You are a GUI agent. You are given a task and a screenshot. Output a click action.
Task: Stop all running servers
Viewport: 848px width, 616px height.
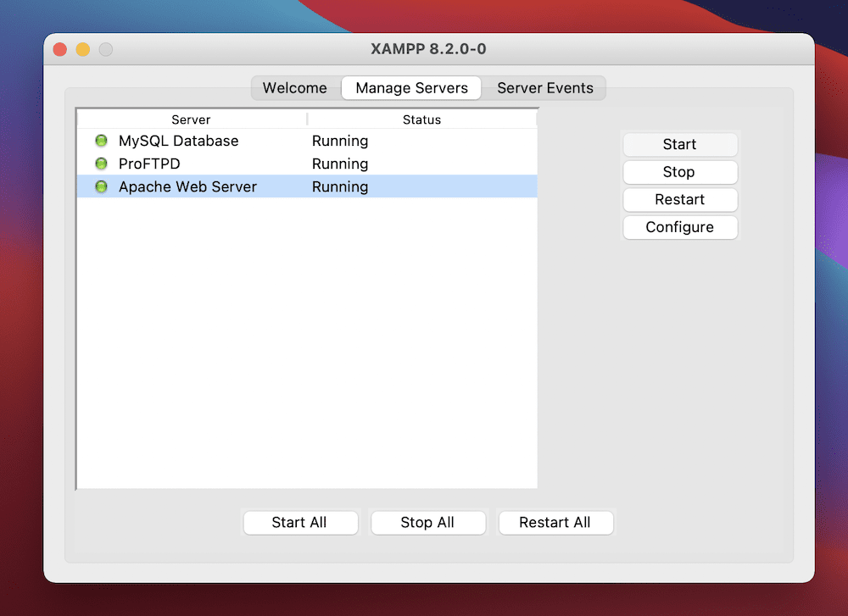[428, 522]
